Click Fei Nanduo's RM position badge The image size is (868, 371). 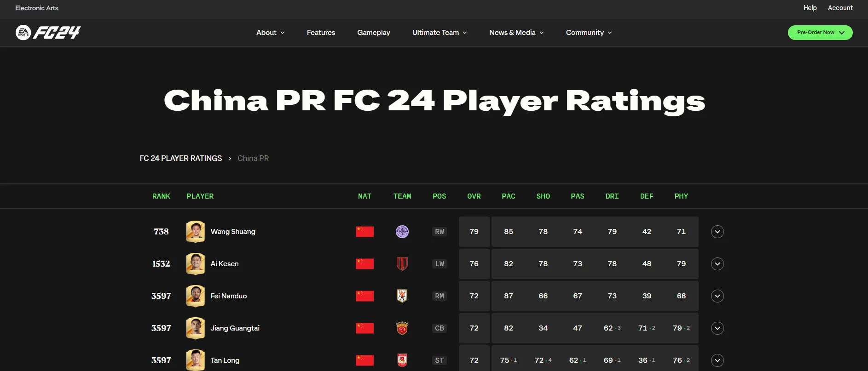point(440,296)
